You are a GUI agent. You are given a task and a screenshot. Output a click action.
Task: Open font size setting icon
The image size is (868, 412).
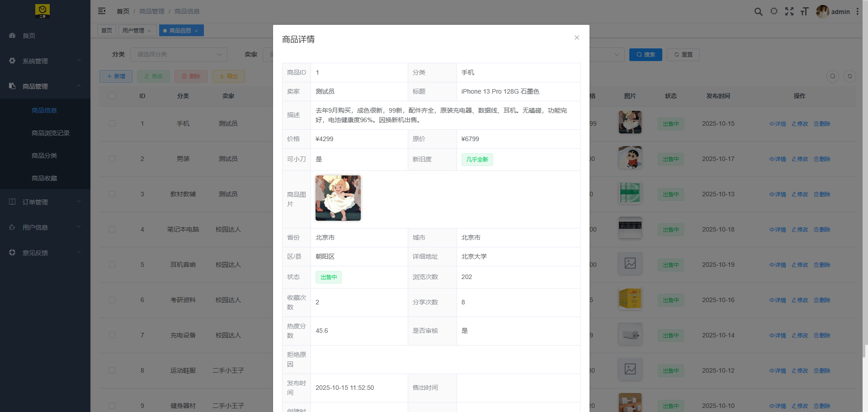tap(804, 11)
